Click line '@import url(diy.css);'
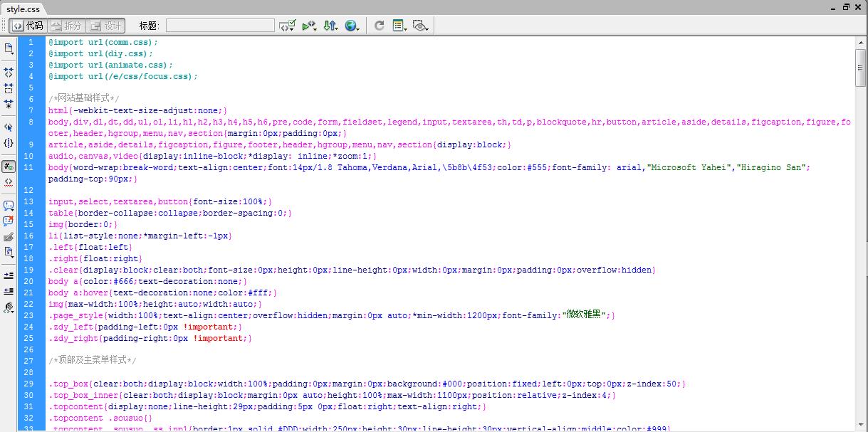Screen dimensions: 868x432 [x=100, y=53]
